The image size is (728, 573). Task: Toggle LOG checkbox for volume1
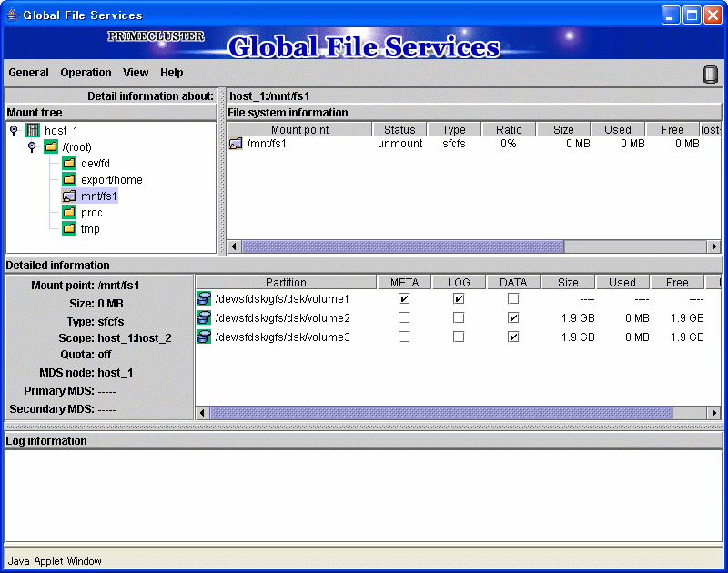pos(459,299)
